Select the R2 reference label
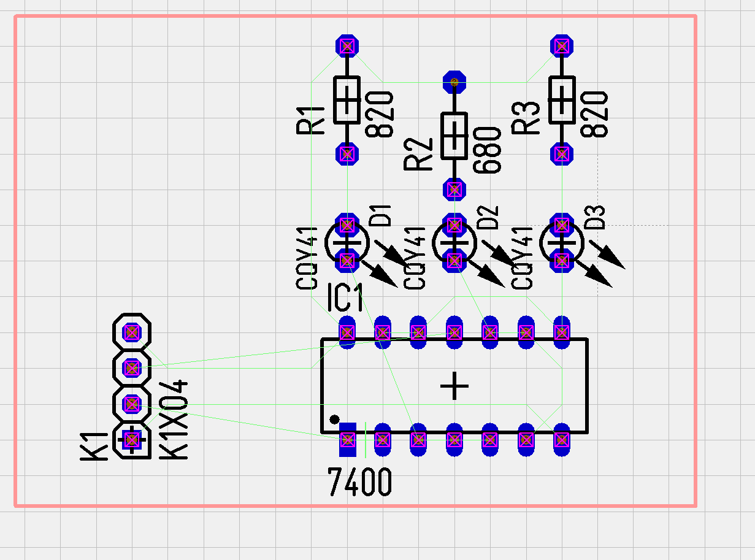The image size is (755, 560). 419,155
